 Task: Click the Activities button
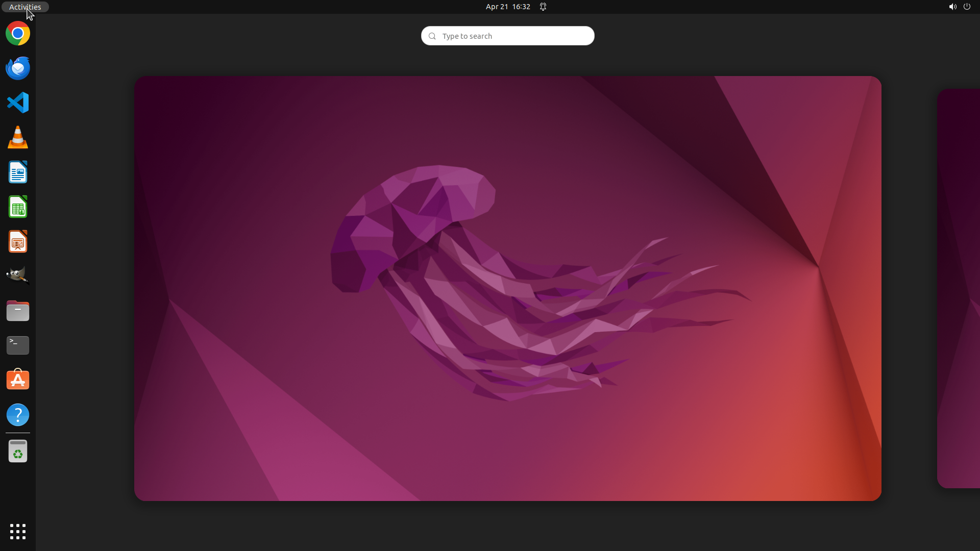(x=25, y=7)
